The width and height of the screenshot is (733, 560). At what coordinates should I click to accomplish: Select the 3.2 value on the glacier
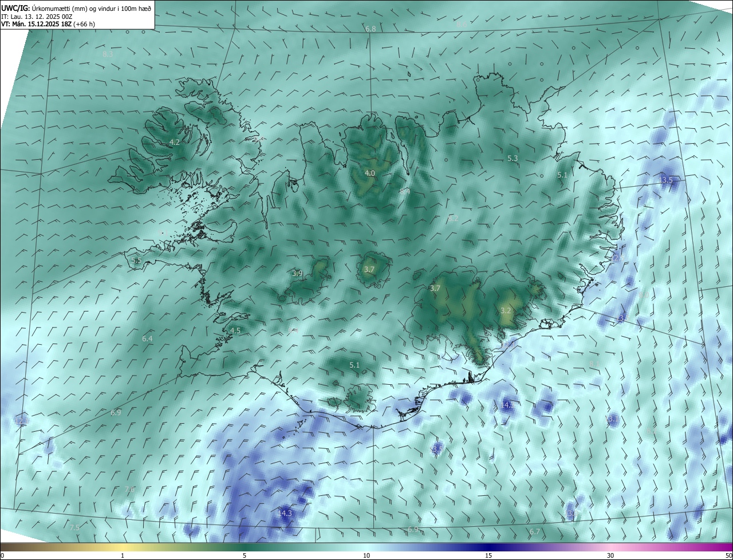(506, 310)
